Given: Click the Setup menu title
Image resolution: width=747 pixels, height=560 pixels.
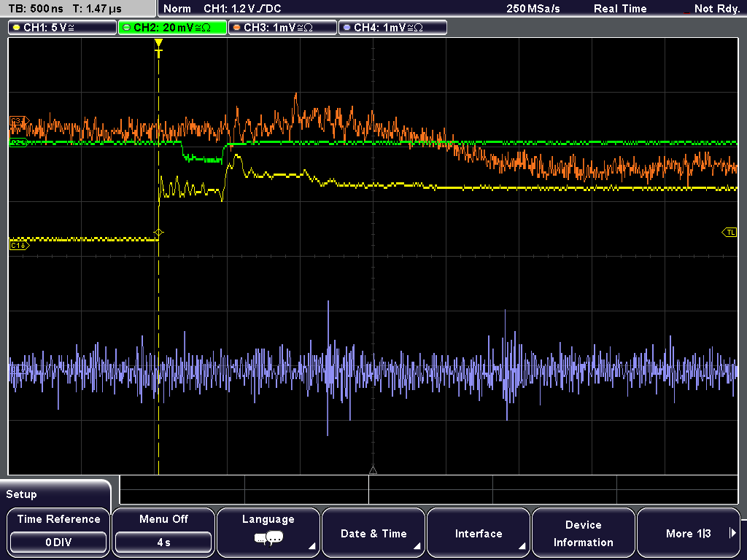Looking at the screenshot, I should (21, 494).
